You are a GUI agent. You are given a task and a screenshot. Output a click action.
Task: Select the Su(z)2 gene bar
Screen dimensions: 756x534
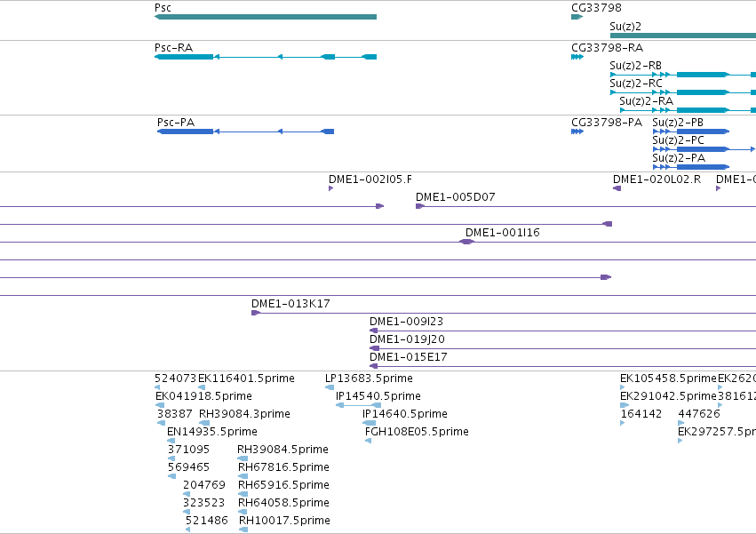[x=683, y=36]
